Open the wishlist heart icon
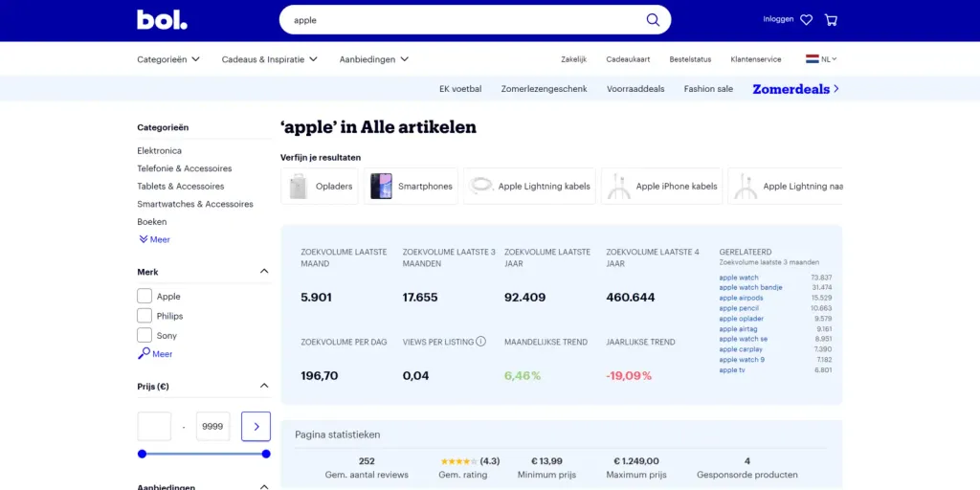Viewport: 980px width, 490px height. coord(806,20)
